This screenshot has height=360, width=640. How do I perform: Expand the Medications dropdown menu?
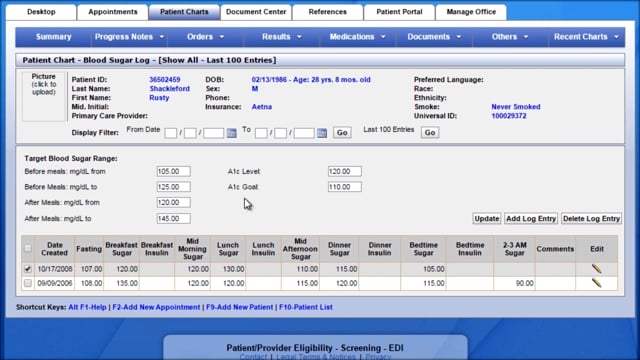[x=383, y=37]
